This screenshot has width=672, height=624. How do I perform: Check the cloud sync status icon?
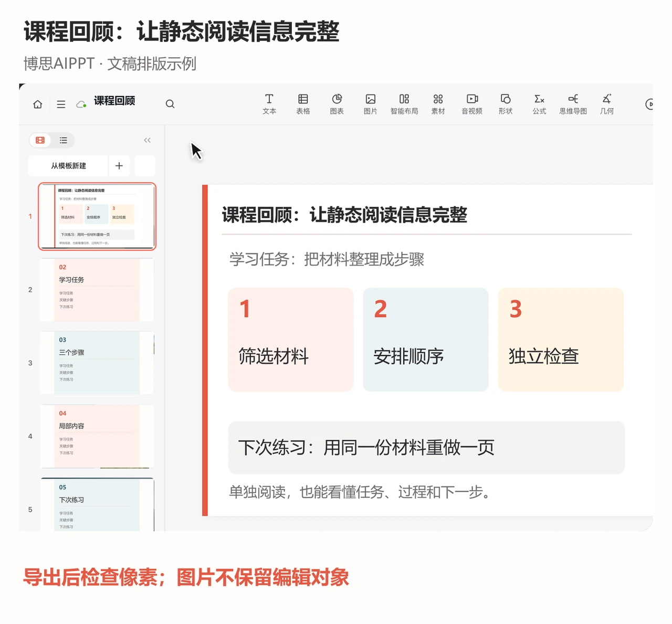(x=81, y=104)
